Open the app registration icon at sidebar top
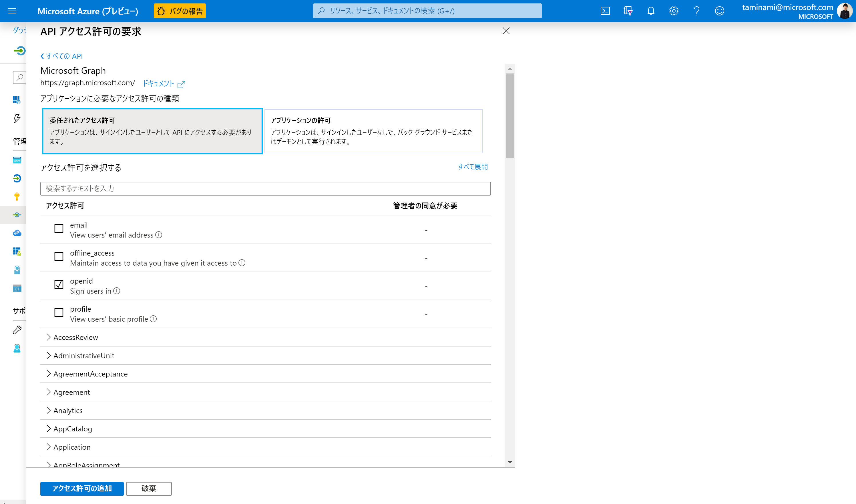856x504 pixels. (20, 51)
